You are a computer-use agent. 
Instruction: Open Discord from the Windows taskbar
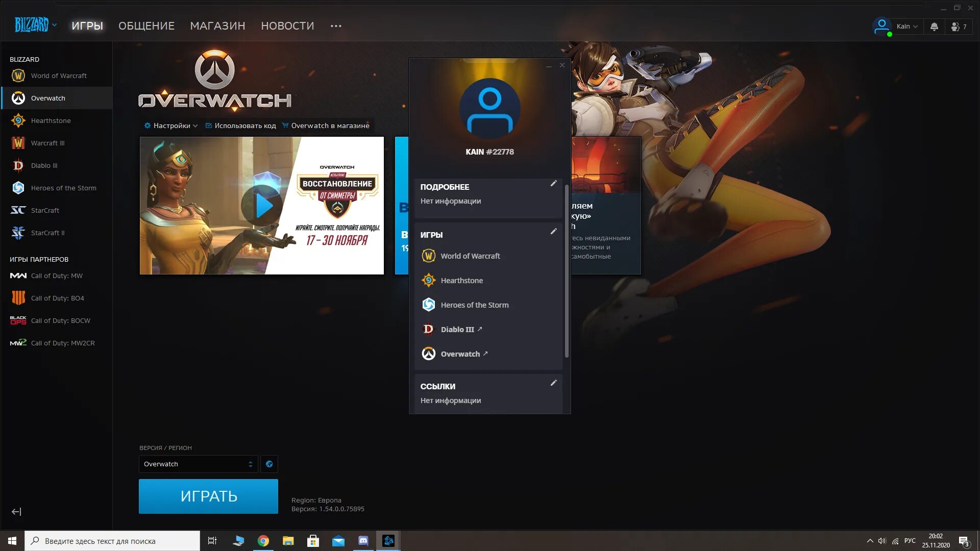363,541
